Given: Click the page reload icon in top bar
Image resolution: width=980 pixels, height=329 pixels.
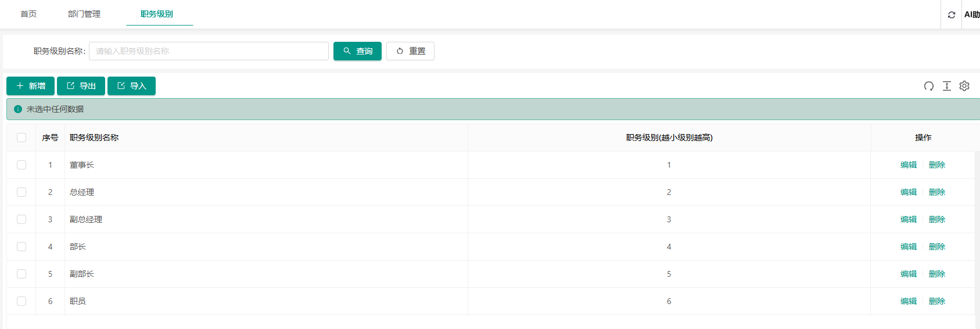Looking at the screenshot, I should pos(952,15).
